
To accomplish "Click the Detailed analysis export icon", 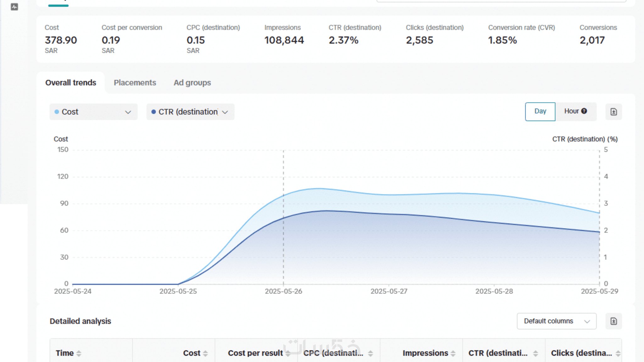I will click(613, 321).
